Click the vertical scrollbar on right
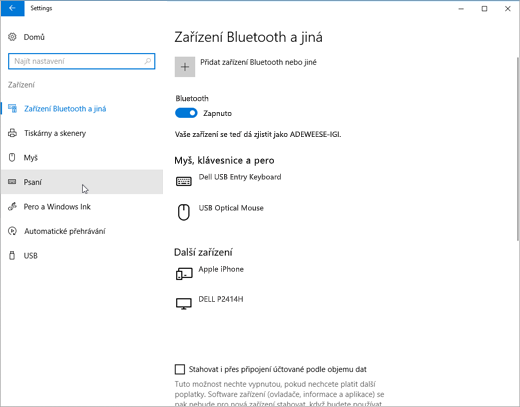 click(518, 148)
